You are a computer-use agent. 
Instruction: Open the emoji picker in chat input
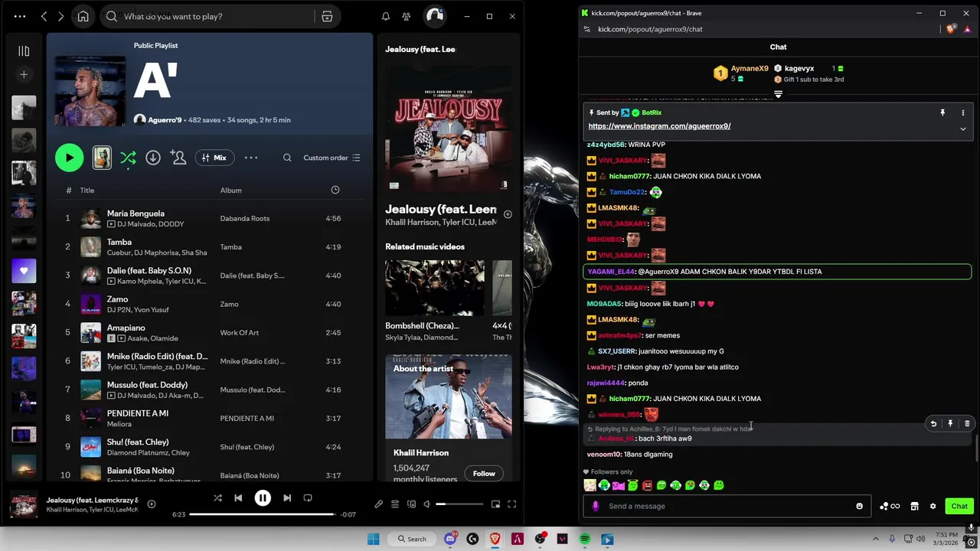tap(859, 506)
